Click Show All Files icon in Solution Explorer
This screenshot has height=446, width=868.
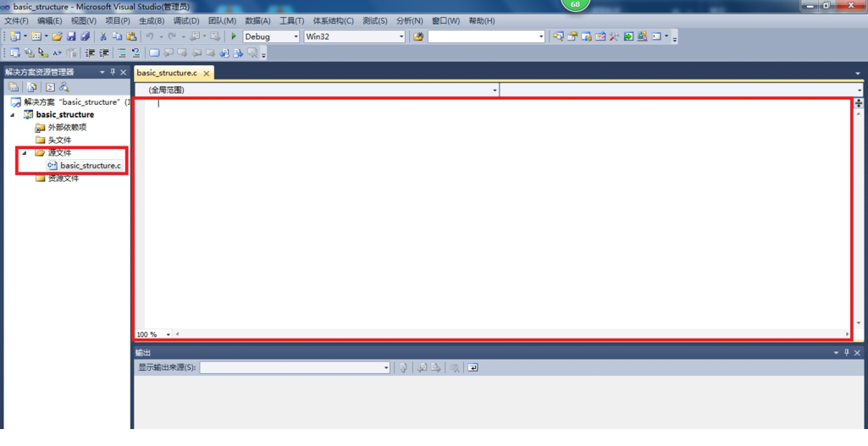[31, 87]
